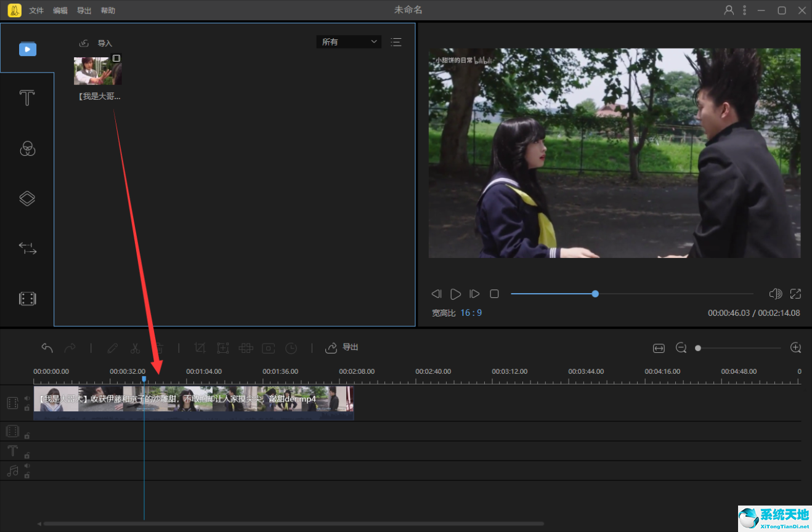
Task: Open the Elements panel with film-frame icon
Action: pyautogui.click(x=27, y=299)
